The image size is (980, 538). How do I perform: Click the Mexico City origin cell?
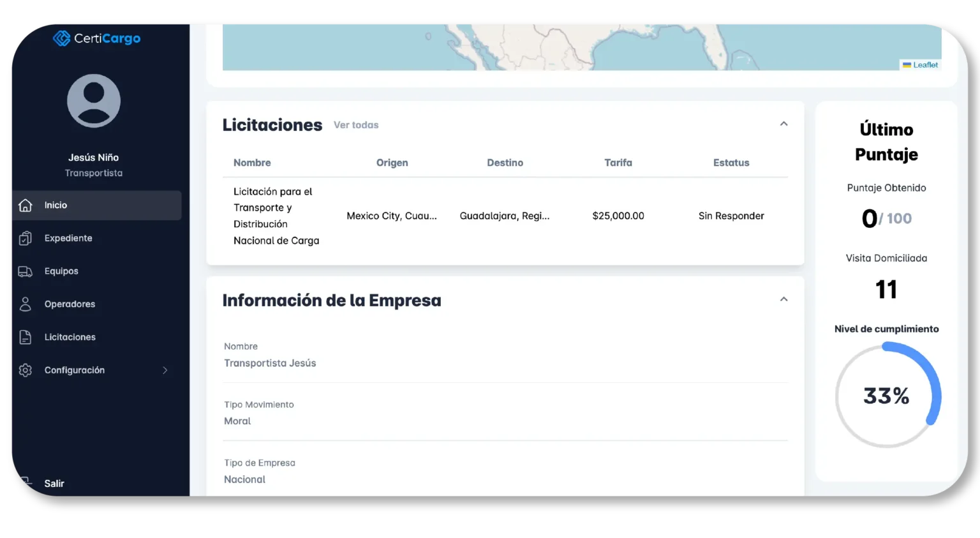tap(392, 216)
